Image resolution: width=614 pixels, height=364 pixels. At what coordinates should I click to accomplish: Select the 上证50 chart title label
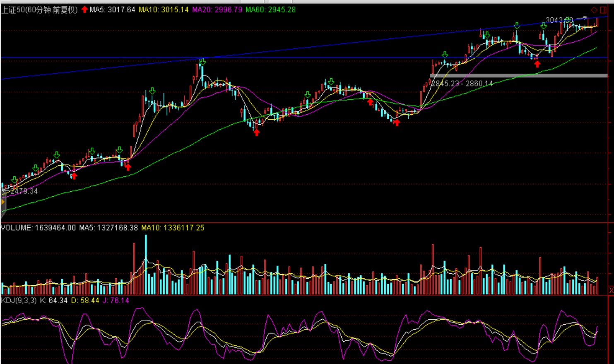click(39, 10)
